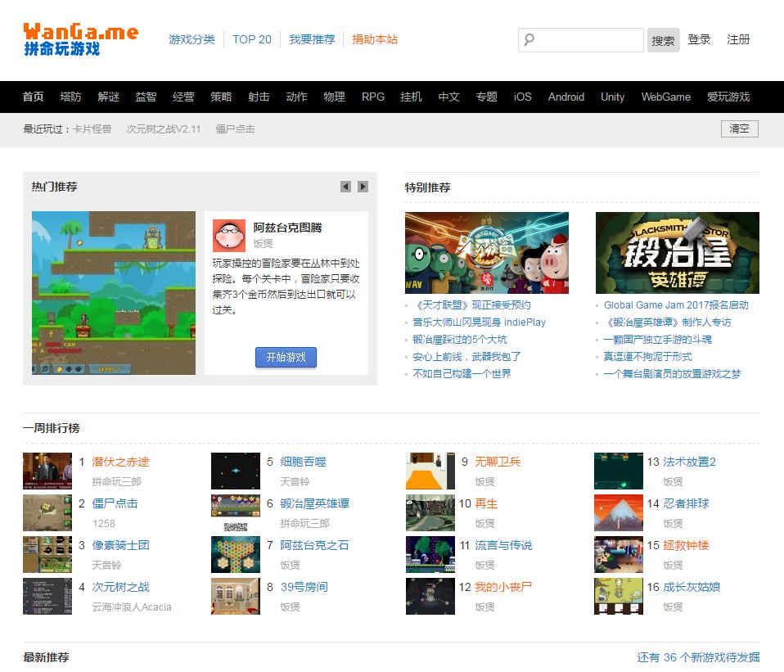
Task: Click the 开始游戏 start button
Action: pos(286,358)
